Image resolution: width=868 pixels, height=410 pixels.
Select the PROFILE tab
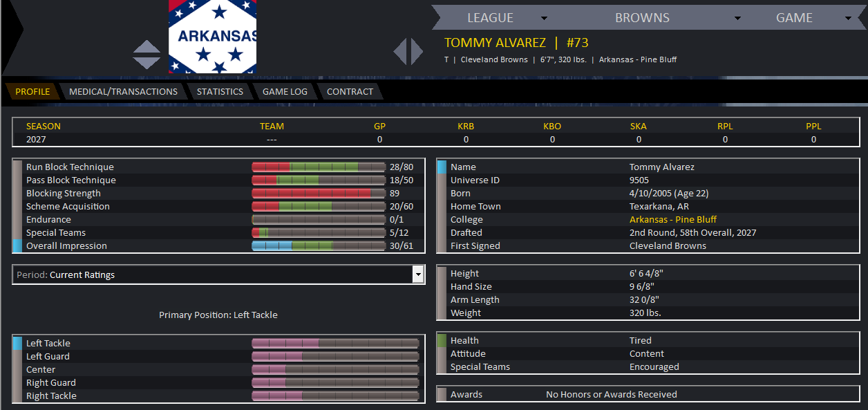pyautogui.click(x=32, y=91)
